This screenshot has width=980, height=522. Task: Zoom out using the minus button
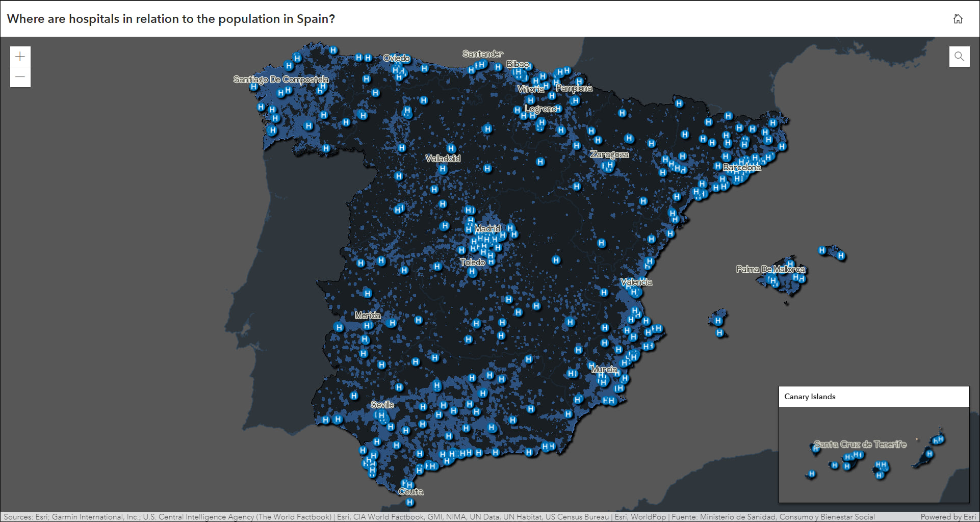coord(20,75)
